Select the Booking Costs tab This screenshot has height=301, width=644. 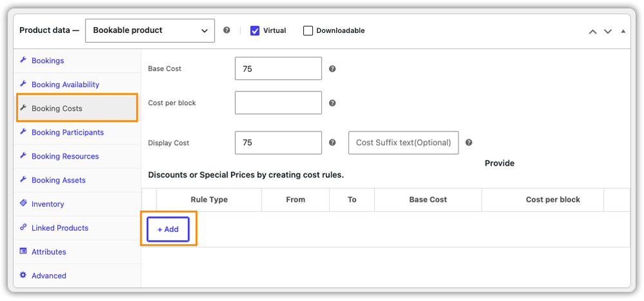pos(77,108)
